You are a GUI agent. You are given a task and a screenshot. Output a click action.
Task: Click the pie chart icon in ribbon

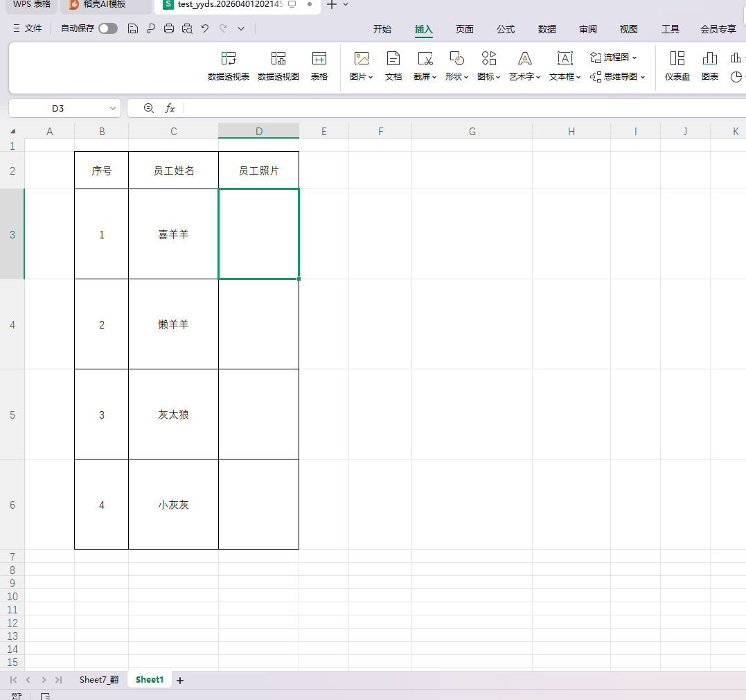(737, 77)
